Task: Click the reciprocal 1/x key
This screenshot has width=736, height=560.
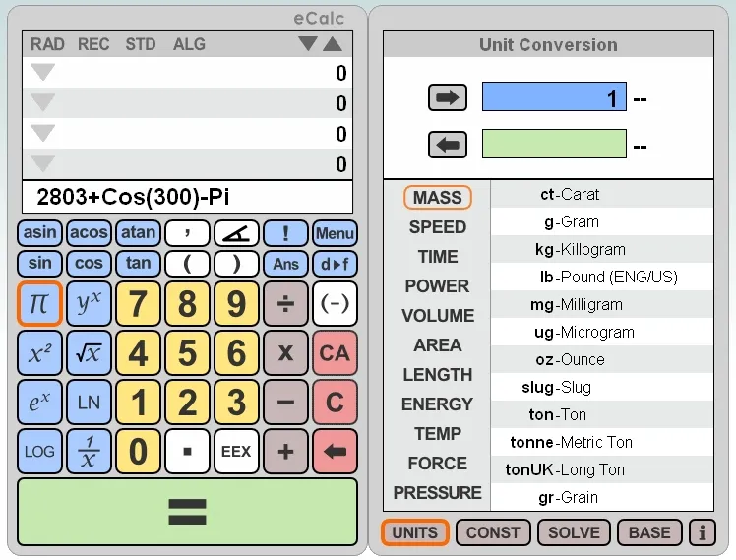Action: pyautogui.click(x=89, y=452)
